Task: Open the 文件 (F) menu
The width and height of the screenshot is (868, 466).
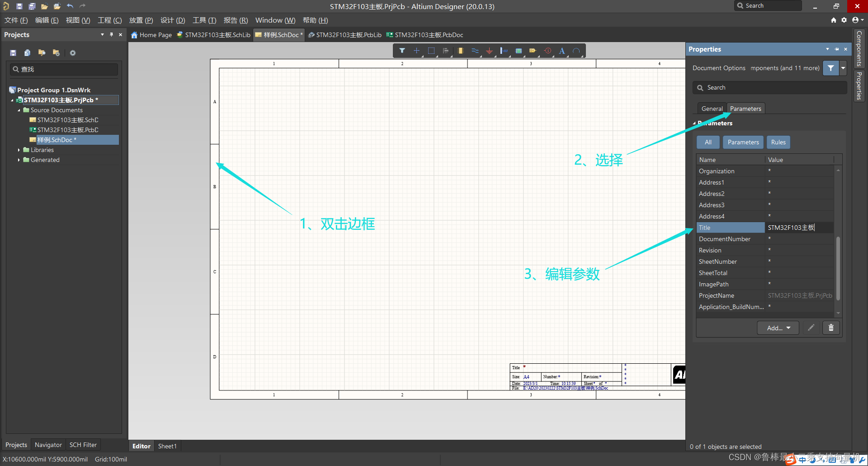Action: (x=16, y=20)
